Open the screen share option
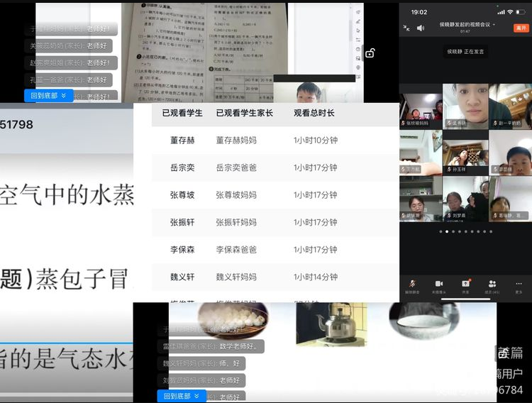The image size is (532, 403). 465,284
